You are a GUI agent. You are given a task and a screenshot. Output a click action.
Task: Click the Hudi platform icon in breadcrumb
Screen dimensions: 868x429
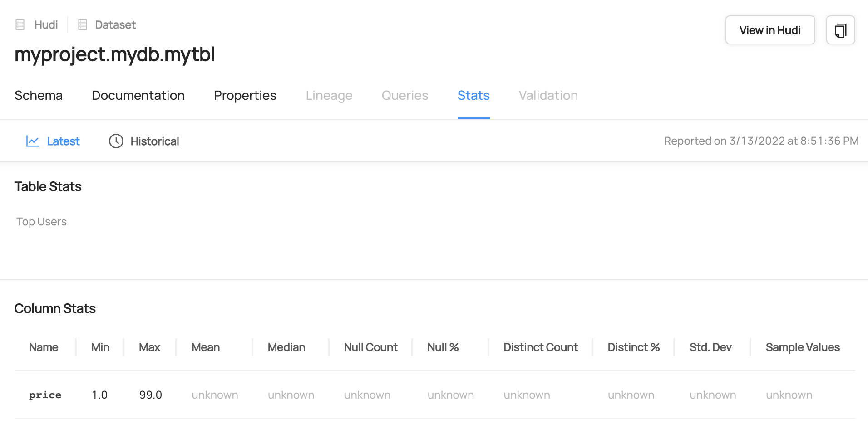(x=20, y=24)
